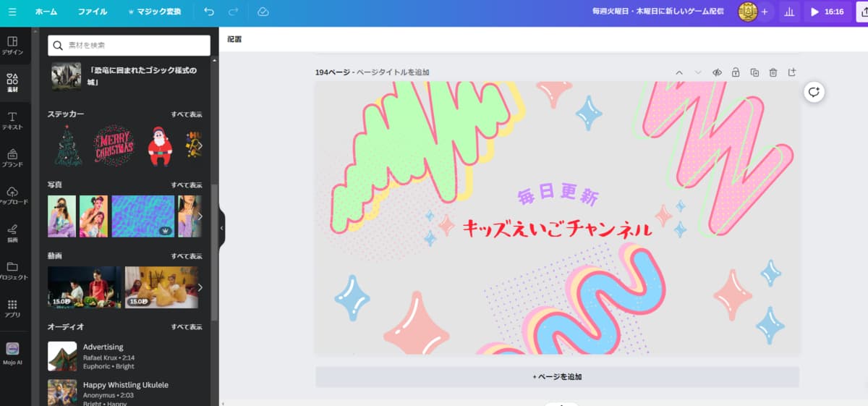This screenshot has width=868, height=406.
Task: Click the 素材を検索 search field
Action: pos(129,45)
